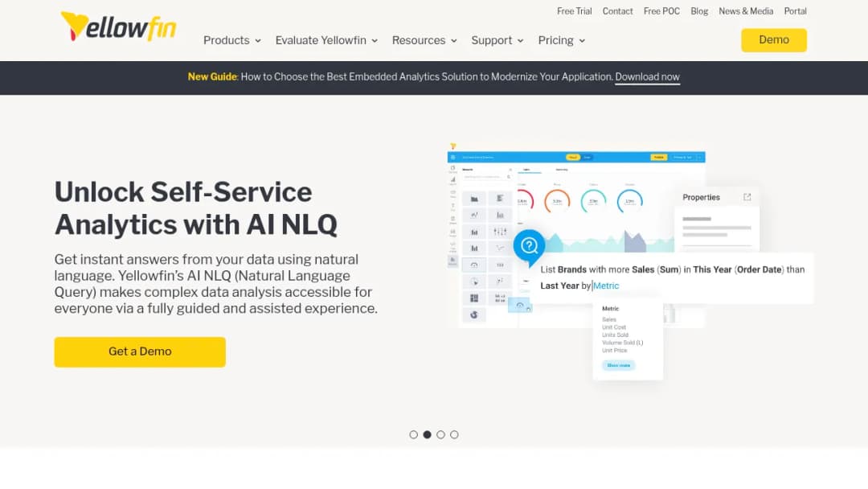
Task: Open the Contact link
Action: [617, 11]
